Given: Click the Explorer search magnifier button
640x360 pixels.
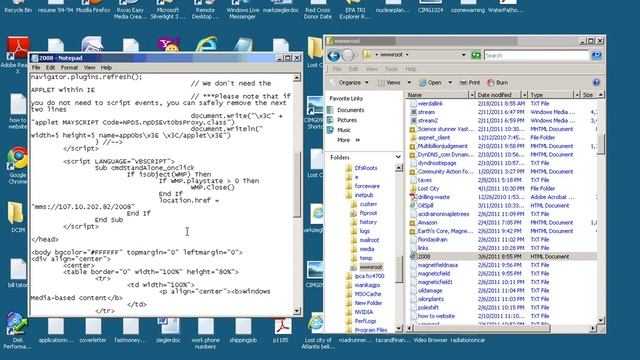Looking at the screenshot, I should pyautogui.click(x=596, y=55).
